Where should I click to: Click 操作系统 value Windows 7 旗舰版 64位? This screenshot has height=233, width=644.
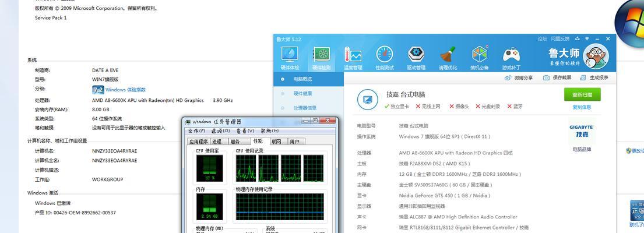click(445, 136)
